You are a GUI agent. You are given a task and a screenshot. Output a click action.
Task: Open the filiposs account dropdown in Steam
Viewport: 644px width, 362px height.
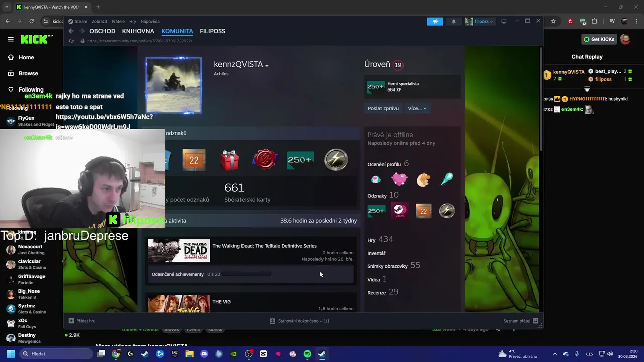[x=479, y=21]
